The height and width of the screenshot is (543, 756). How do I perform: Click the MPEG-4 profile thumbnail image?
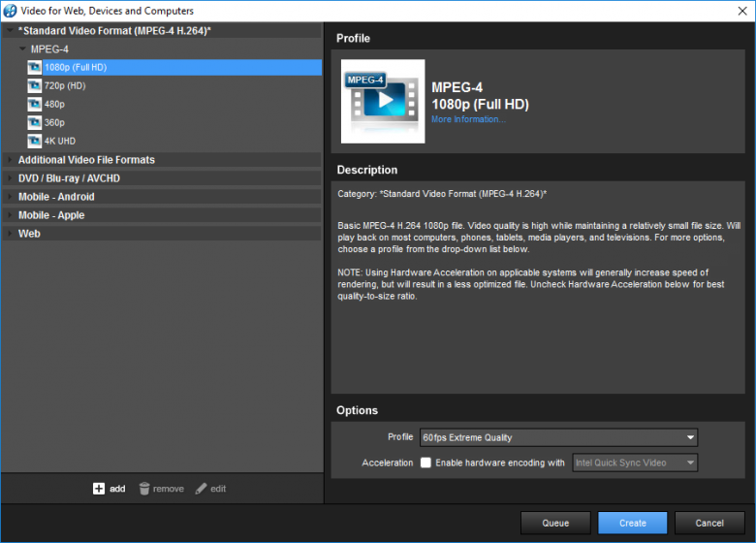pyautogui.click(x=383, y=101)
